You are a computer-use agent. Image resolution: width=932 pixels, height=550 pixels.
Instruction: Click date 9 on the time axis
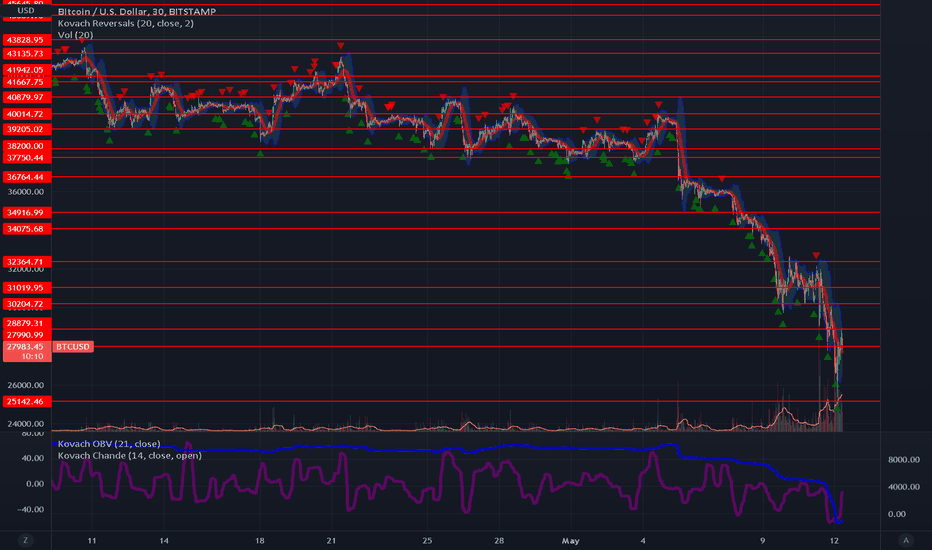coord(763,541)
